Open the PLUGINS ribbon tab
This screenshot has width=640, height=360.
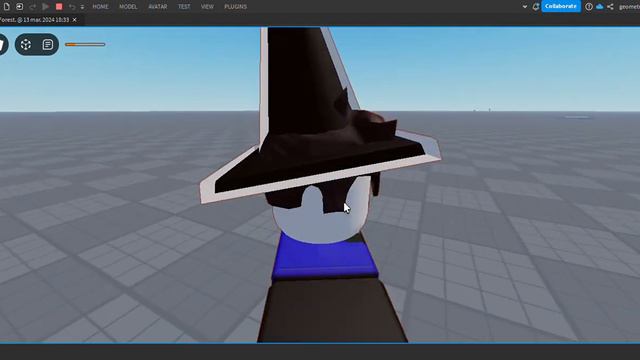click(236, 7)
